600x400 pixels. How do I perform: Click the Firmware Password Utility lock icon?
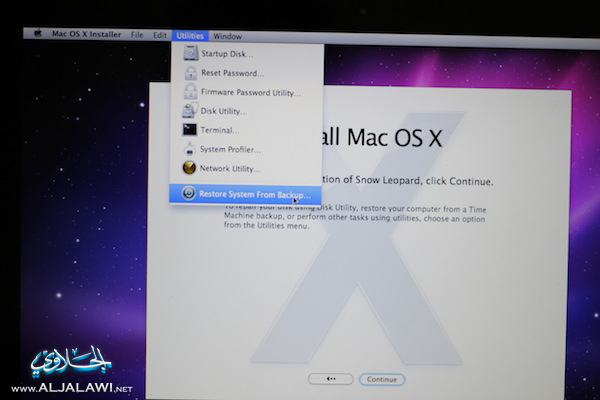[x=190, y=92]
